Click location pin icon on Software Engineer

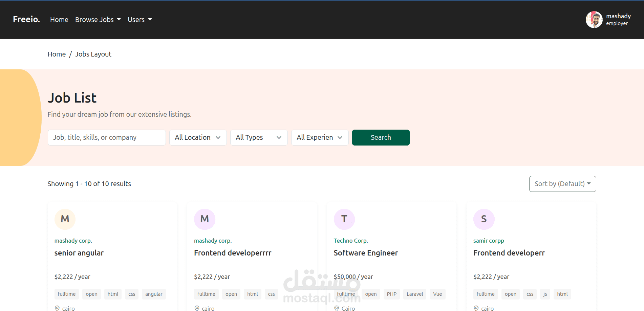[x=337, y=308]
